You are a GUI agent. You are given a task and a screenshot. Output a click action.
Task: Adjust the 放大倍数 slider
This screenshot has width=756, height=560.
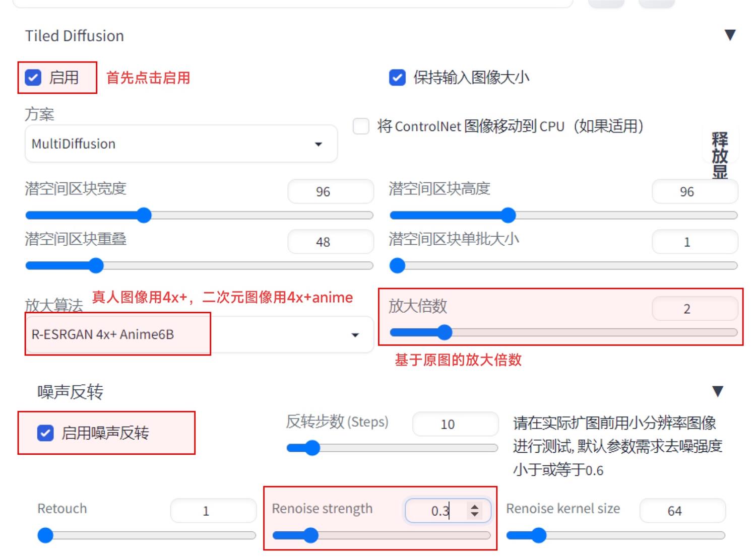coord(563,332)
